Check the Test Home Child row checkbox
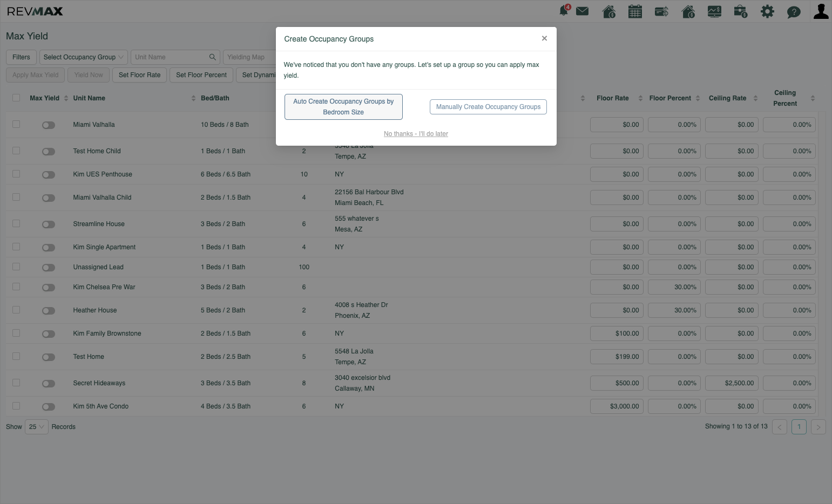 tap(16, 151)
